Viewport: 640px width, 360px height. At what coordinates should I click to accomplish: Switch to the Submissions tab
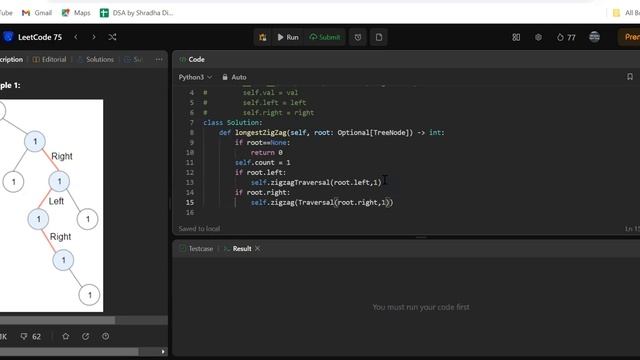[x=133, y=59]
